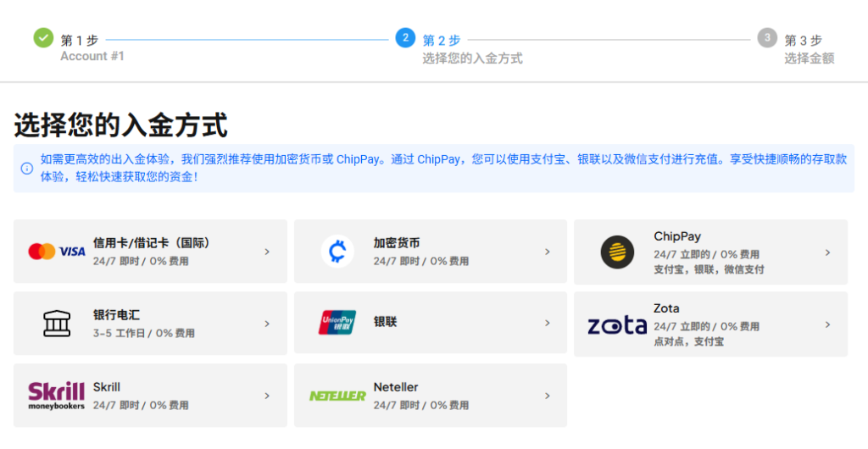Click the Zota logo
This screenshot has height=449, width=868.
click(617, 324)
